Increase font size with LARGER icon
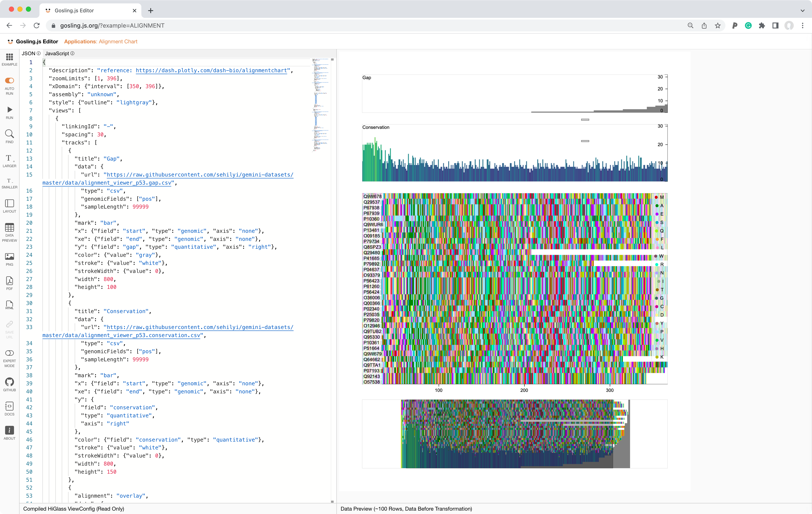 pyautogui.click(x=9, y=160)
